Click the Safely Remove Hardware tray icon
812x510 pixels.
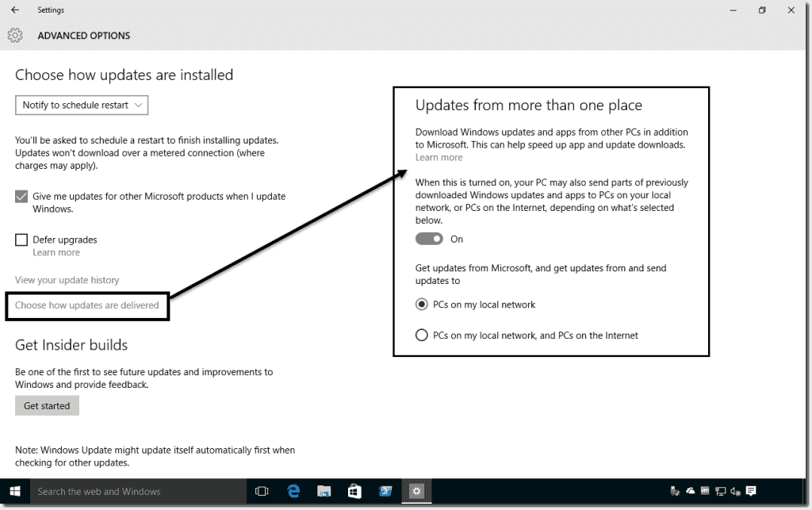[675, 491]
